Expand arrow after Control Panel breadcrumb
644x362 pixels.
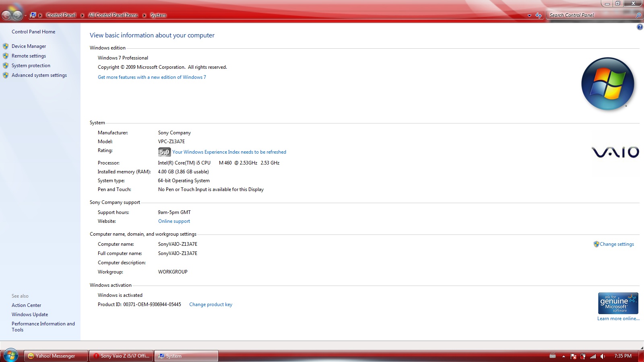click(83, 15)
